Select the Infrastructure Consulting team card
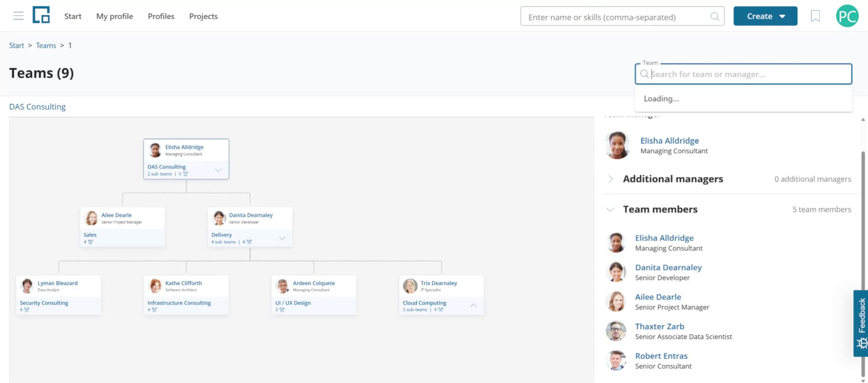868x383 pixels. coord(186,296)
